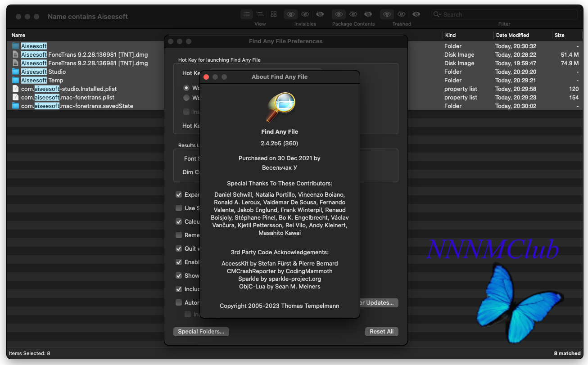Click the leftmost eye icon under Invisibles
Screen dimensions: 588x365
click(291, 14)
